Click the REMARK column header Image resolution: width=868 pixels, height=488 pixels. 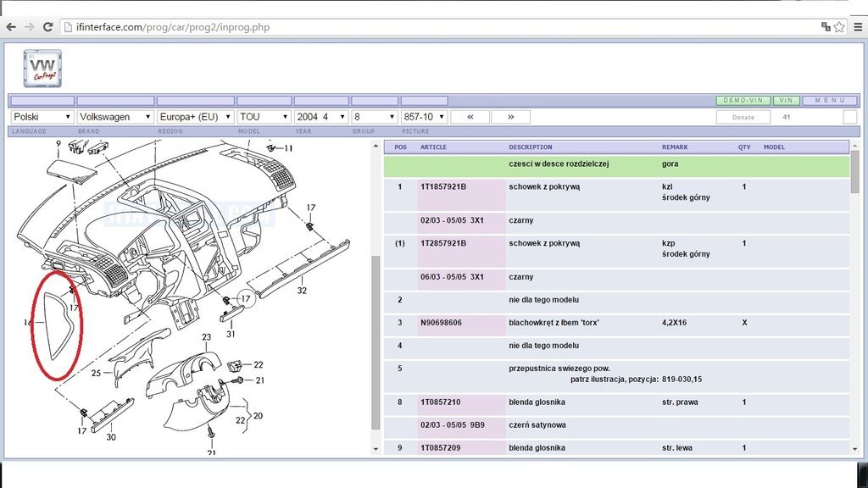675,147
